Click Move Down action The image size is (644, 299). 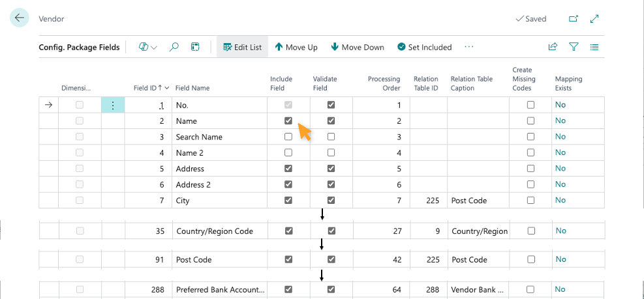point(358,47)
